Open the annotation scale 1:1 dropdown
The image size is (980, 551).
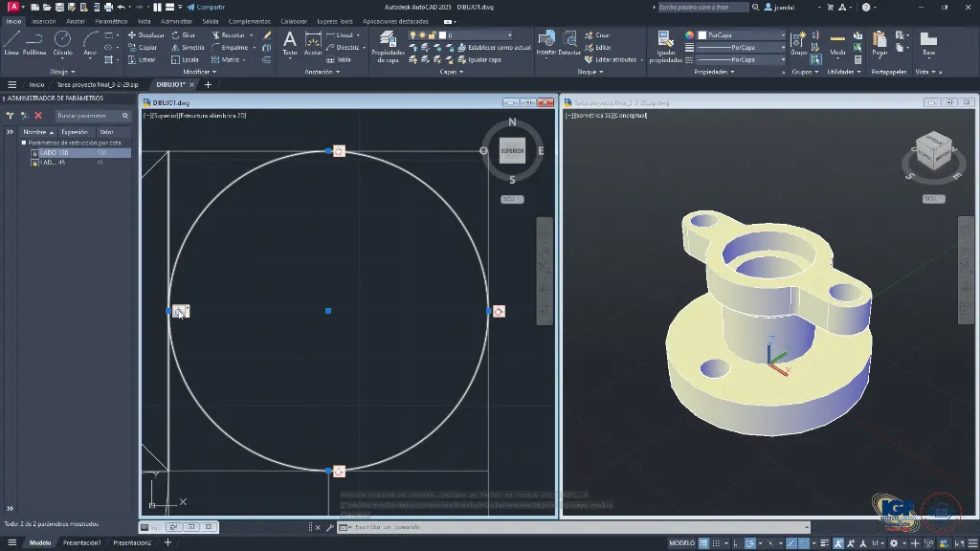click(877, 543)
